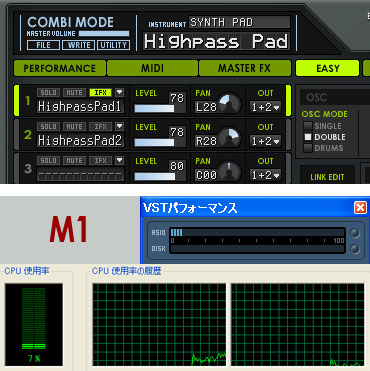Click the CPU usage 7 % gauge

tap(34, 324)
